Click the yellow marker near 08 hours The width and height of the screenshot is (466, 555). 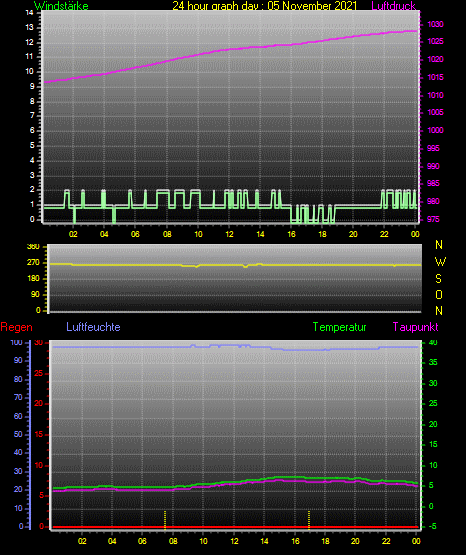tap(165, 520)
